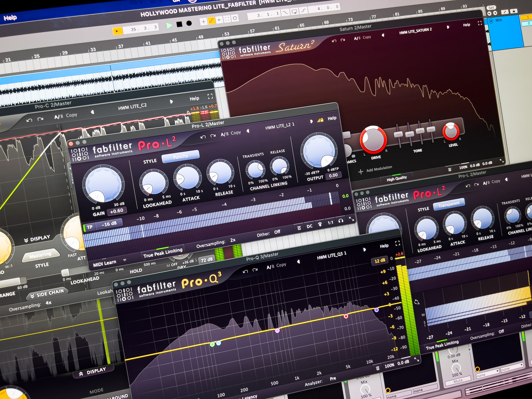Click the auto gain icon beside Pro-Q 3 meter

(417, 302)
